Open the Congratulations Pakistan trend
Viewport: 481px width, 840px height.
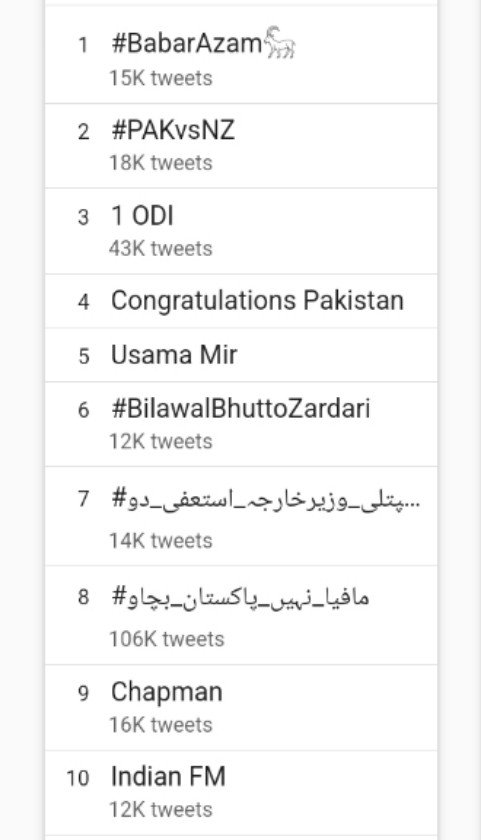click(x=241, y=301)
